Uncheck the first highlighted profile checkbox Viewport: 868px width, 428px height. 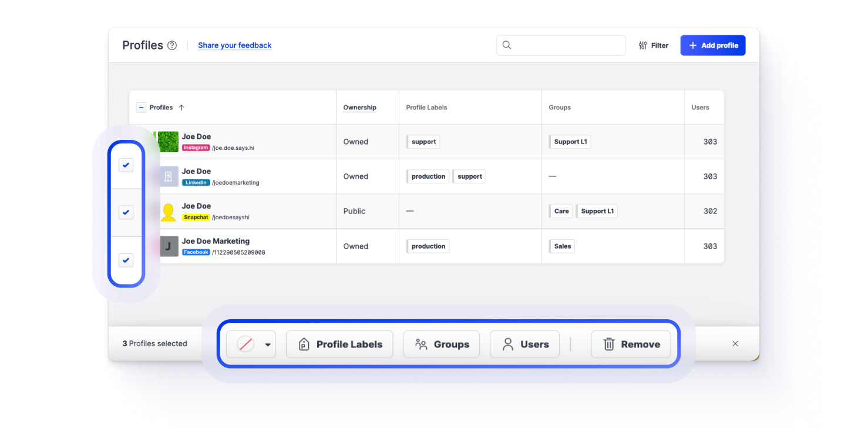[x=126, y=165]
